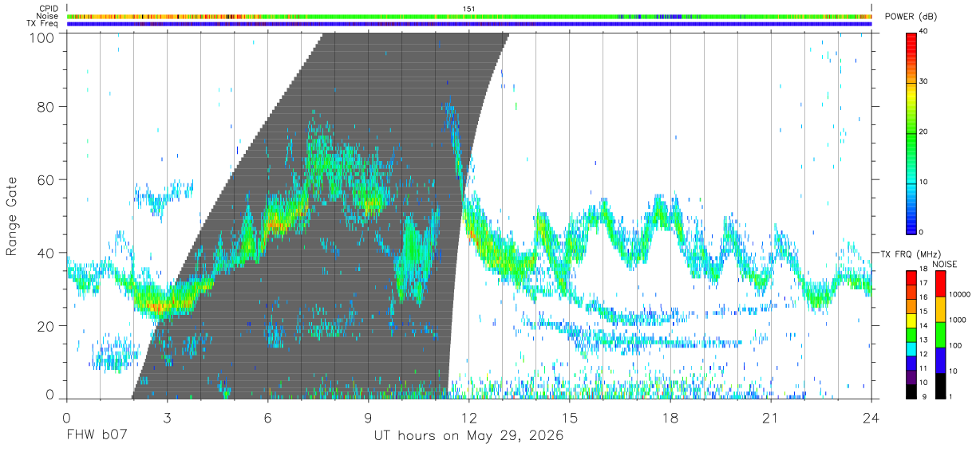The height and width of the screenshot is (452, 980).
Task: Click the TX Freq color strip above the plot
Action: 469,24
